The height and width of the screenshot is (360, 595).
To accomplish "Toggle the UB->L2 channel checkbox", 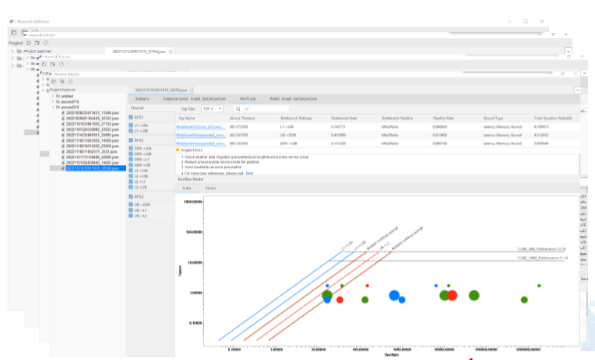I will click(x=131, y=215).
